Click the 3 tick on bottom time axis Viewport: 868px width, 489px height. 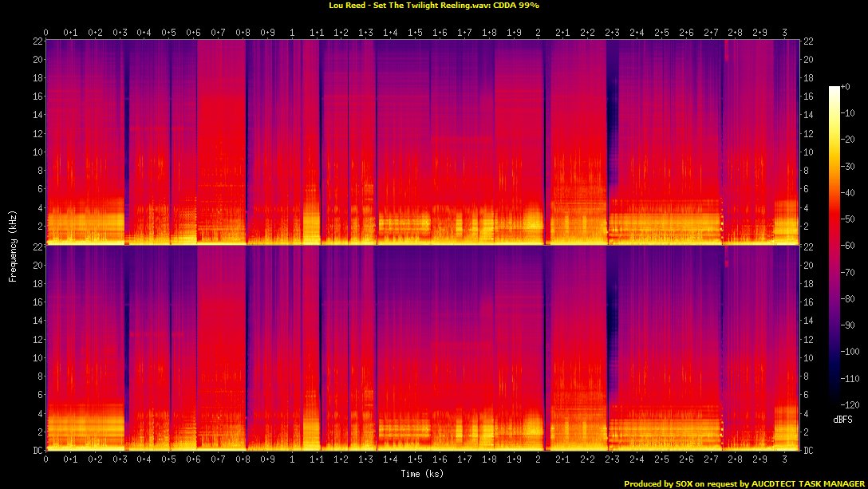pyautogui.click(x=784, y=459)
